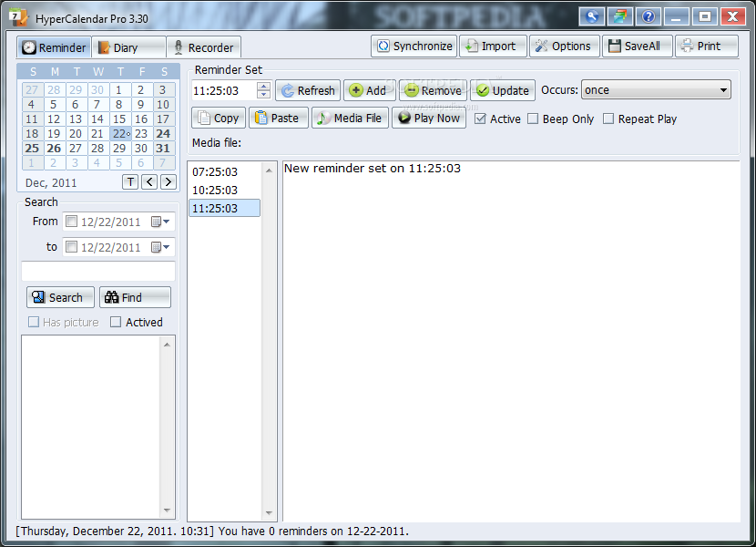The height and width of the screenshot is (547, 756).
Task: Update the selected reminder
Action: point(503,90)
